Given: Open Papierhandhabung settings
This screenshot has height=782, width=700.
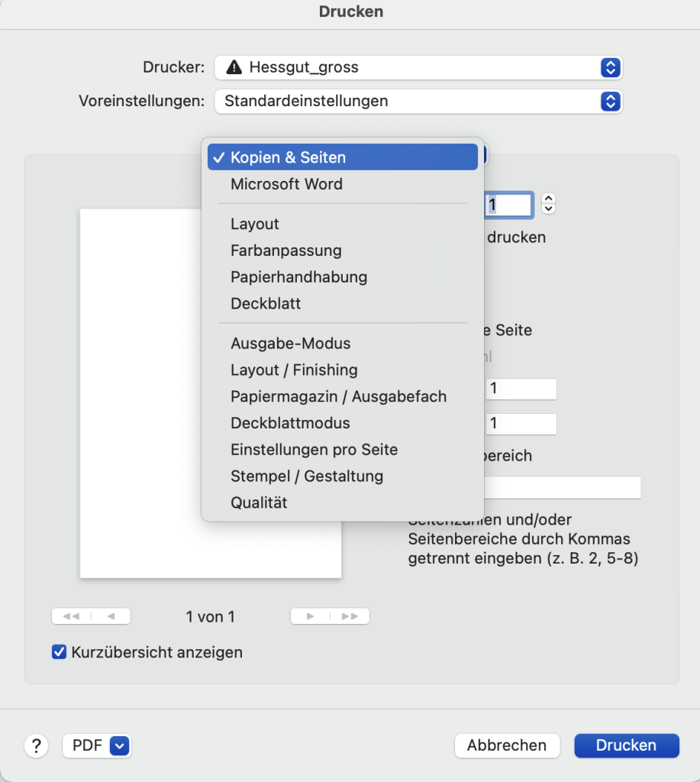Looking at the screenshot, I should 298,276.
